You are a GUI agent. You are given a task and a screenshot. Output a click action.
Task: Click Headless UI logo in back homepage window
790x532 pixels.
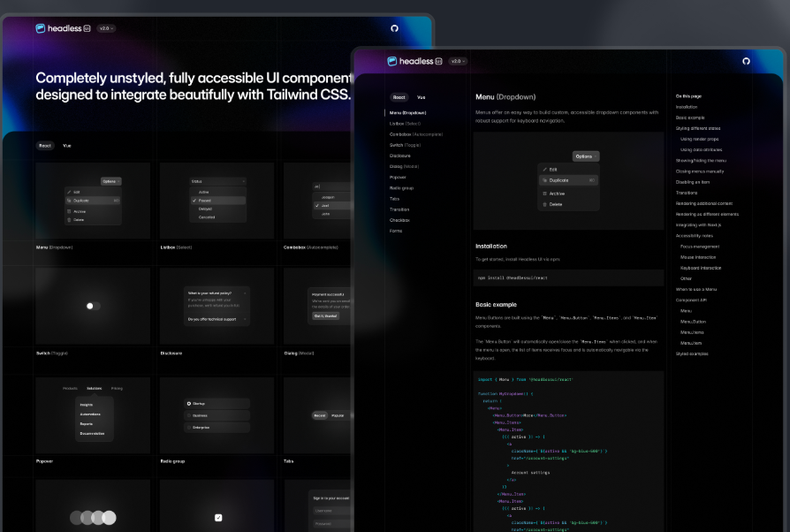63,28
